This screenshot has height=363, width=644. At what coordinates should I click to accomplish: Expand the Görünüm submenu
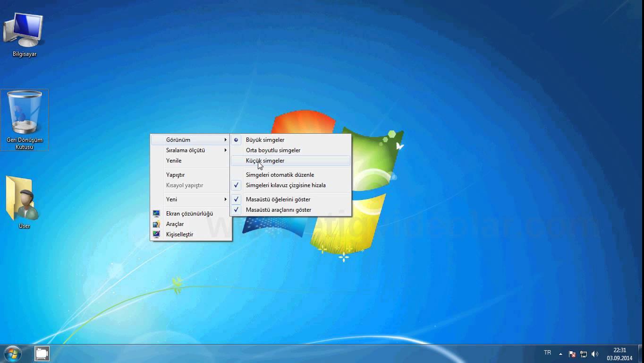point(191,140)
